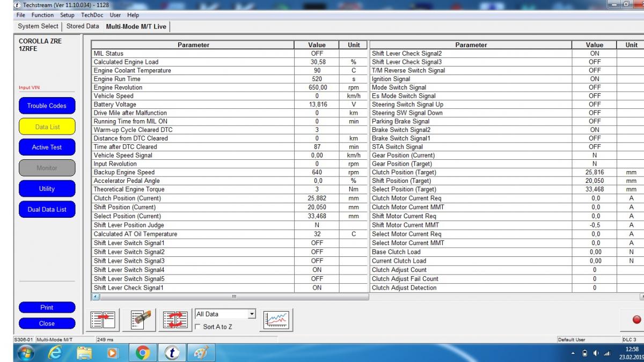This screenshot has height=362, width=644.
Task: Open Windows Media Player taskbar icon
Action: click(x=113, y=352)
